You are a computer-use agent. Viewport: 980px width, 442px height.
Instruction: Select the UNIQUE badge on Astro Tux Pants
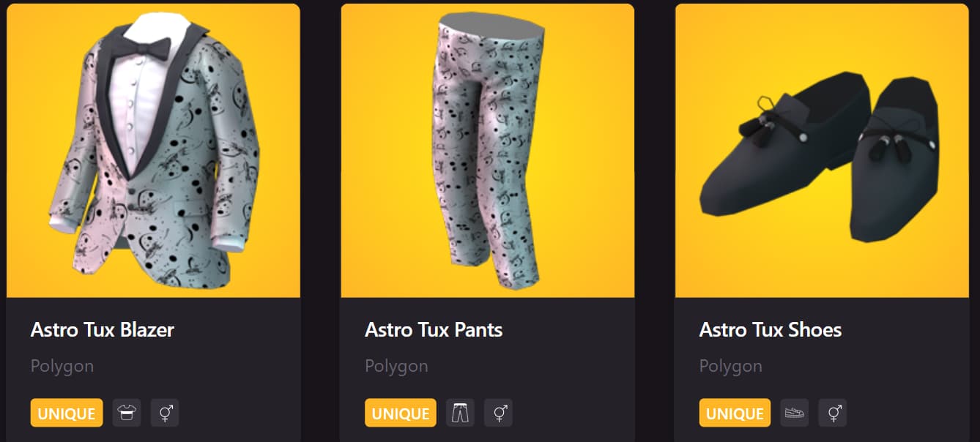tap(401, 413)
